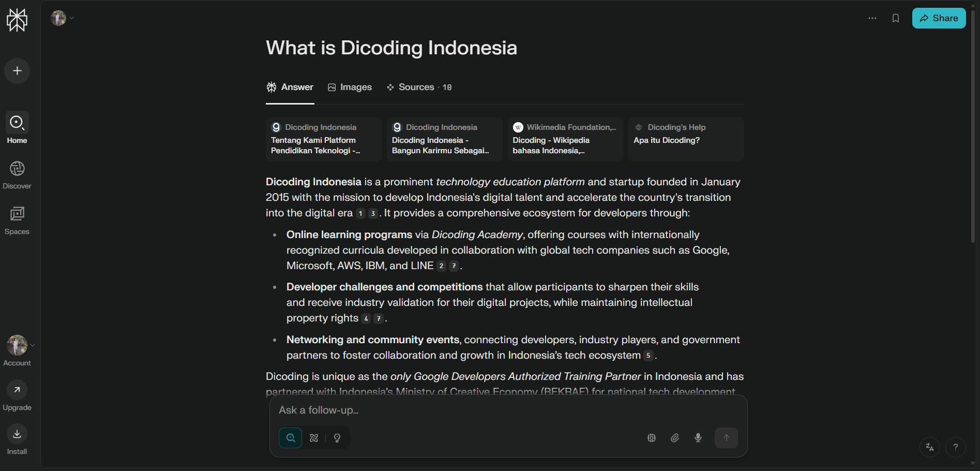Open top profile avatar dropdown
980x471 pixels.
[62, 18]
